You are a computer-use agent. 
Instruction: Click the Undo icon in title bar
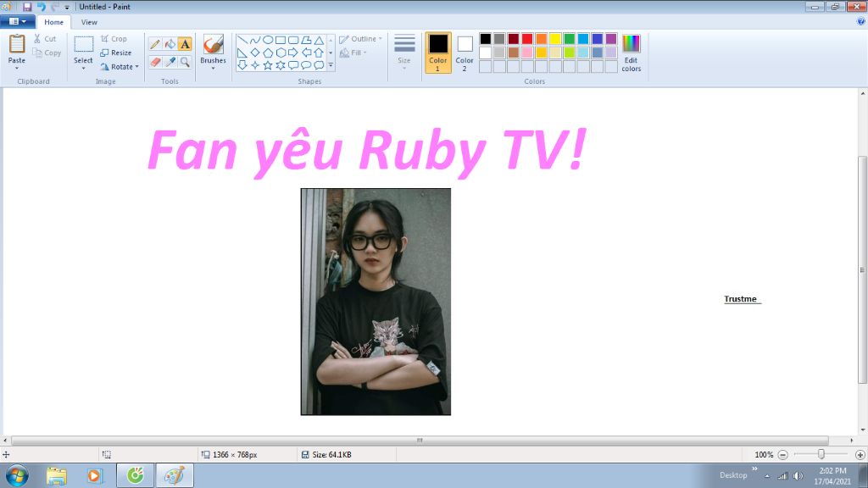click(41, 7)
